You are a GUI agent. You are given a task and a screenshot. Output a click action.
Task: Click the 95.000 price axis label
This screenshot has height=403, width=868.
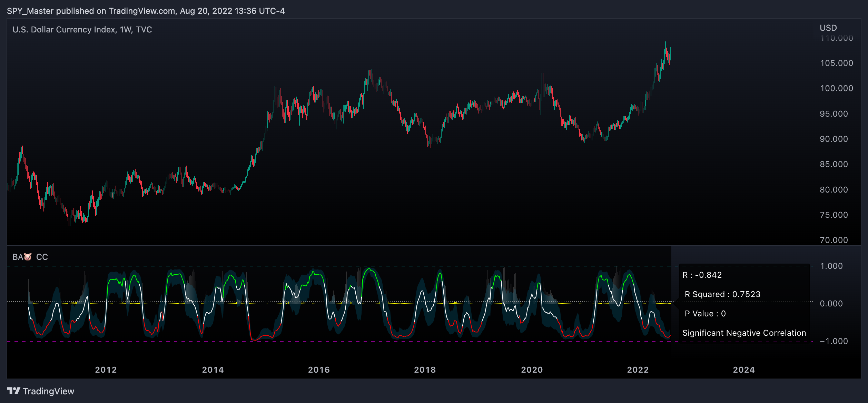[x=834, y=114]
